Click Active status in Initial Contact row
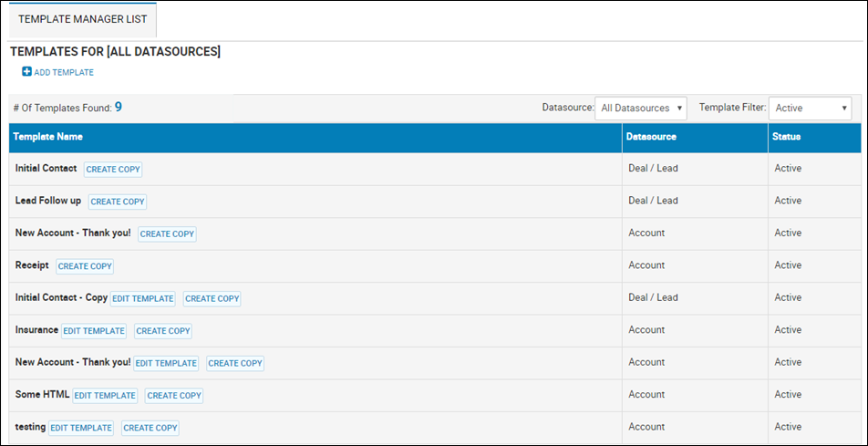Viewport: 868px width, 446px height. pos(788,168)
